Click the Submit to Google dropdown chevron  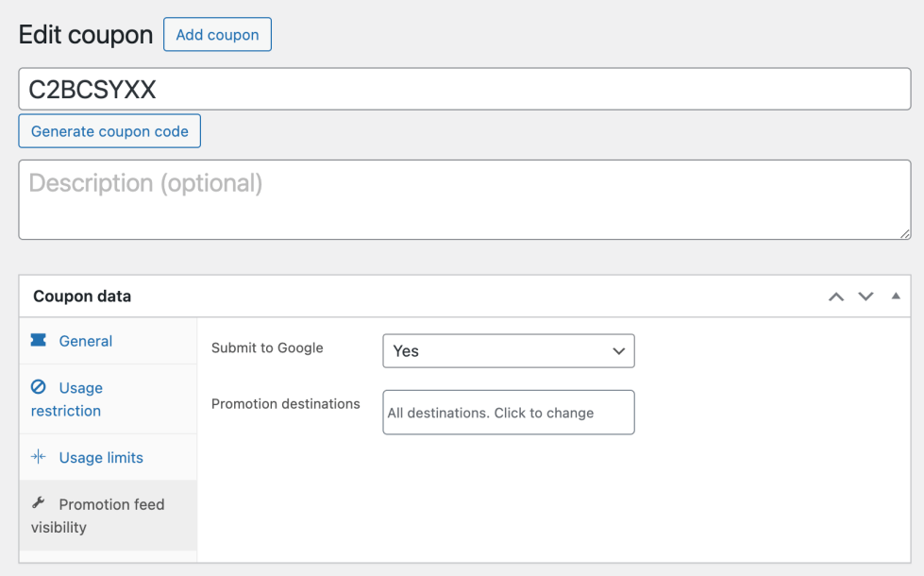pyautogui.click(x=618, y=351)
